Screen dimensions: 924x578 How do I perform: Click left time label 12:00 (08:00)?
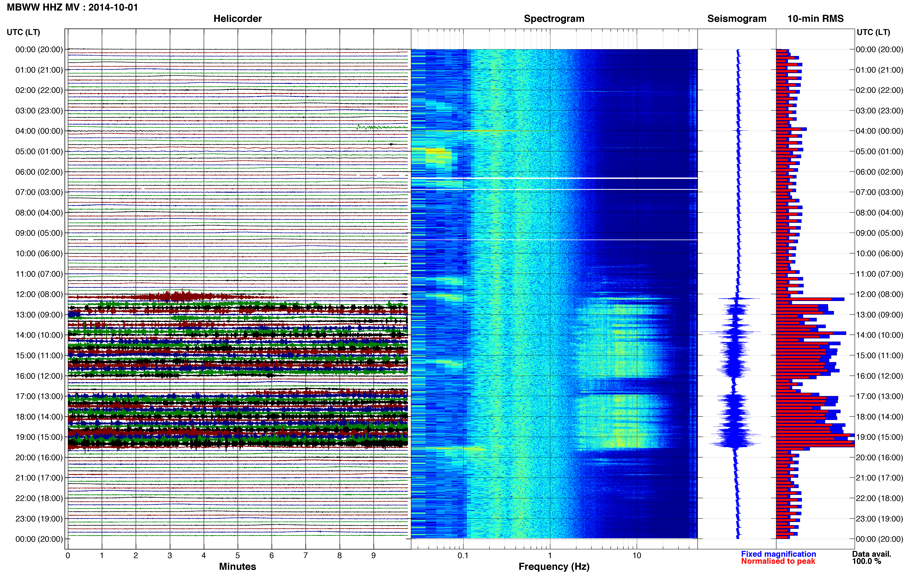pos(39,294)
